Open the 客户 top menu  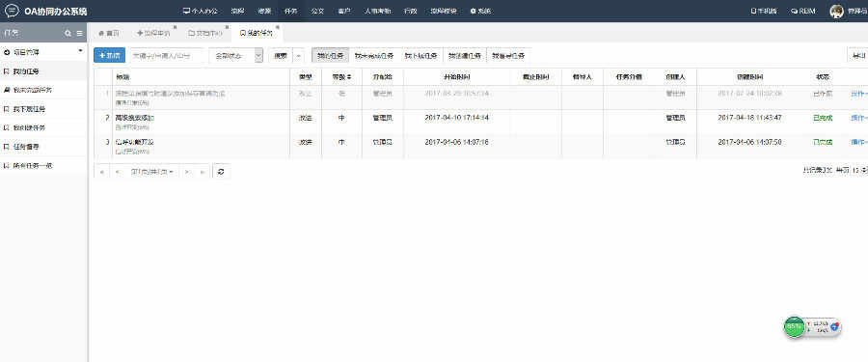tap(344, 11)
